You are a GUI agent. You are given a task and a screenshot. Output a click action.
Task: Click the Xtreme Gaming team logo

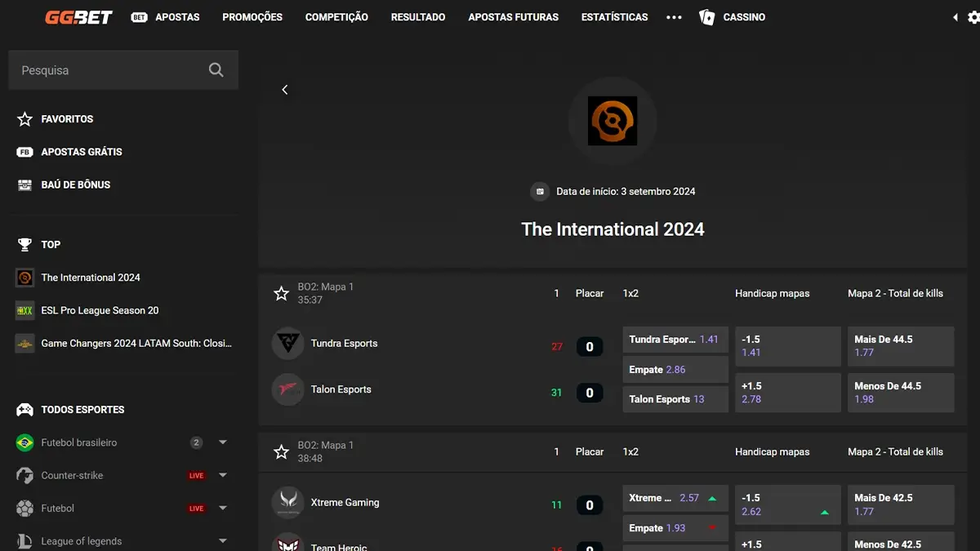click(x=287, y=503)
